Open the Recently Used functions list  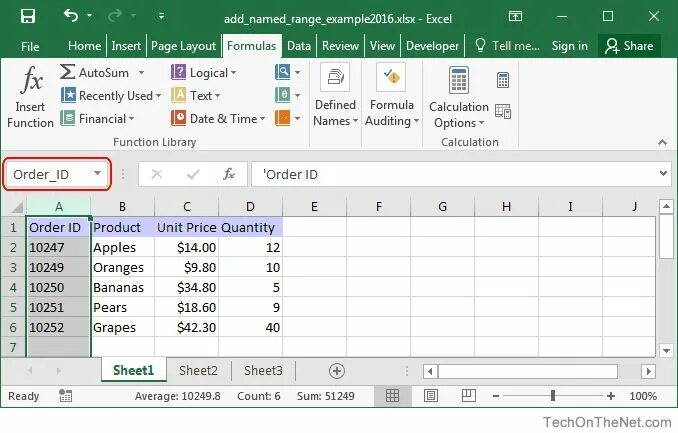tap(111, 96)
